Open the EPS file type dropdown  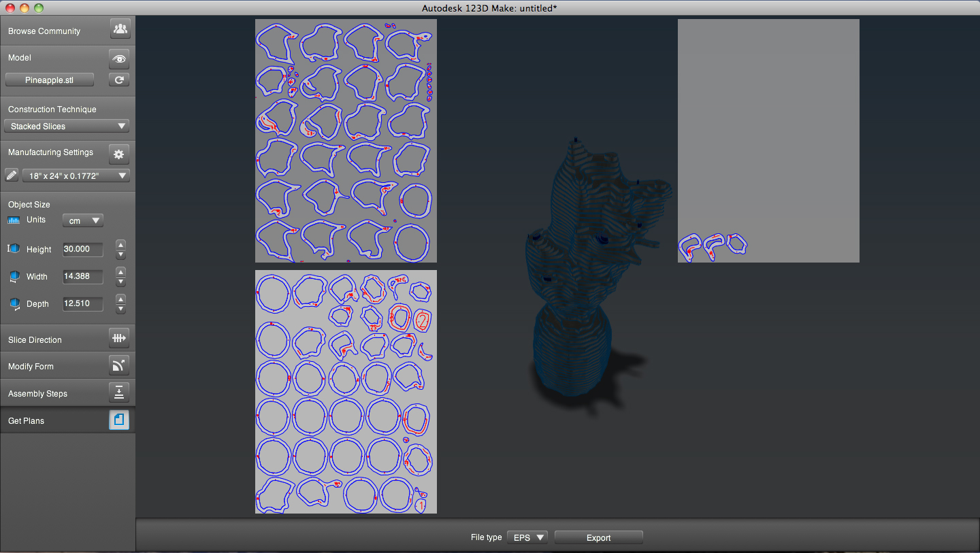click(527, 537)
